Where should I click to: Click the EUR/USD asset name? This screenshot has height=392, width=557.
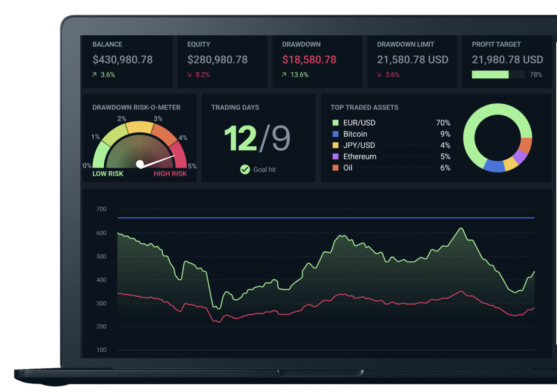pyautogui.click(x=359, y=123)
